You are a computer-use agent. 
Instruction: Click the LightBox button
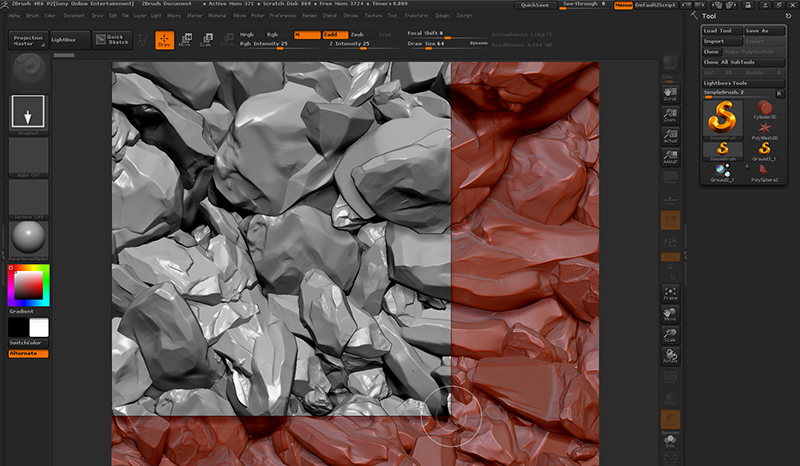(x=70, y=40)
